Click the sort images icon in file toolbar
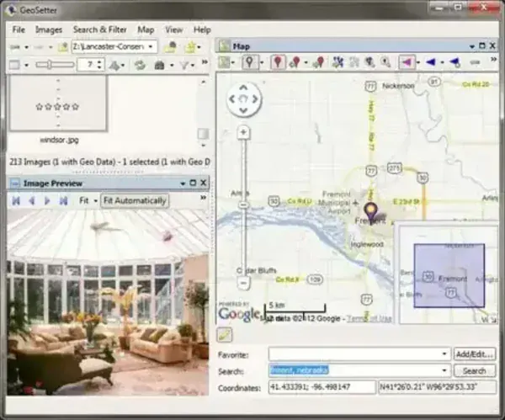Viewport: 505px width, 420px height. tap(114, 66)
